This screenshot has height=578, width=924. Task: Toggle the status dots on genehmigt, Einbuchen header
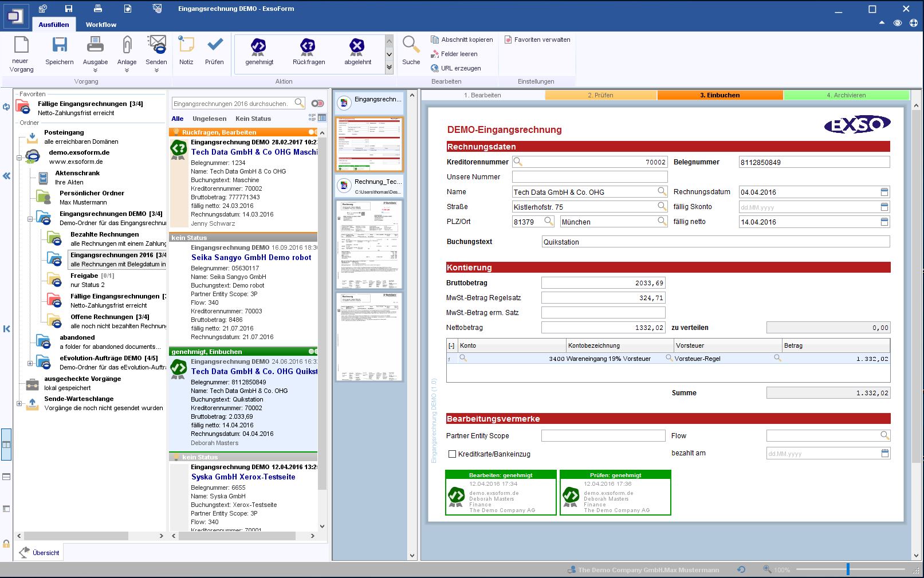(313, 351)
